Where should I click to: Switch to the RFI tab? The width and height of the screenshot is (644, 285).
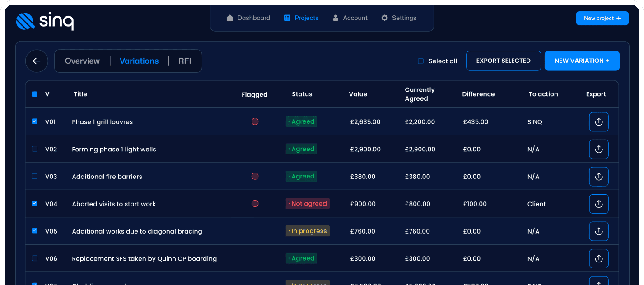click(x=185, y=61)
